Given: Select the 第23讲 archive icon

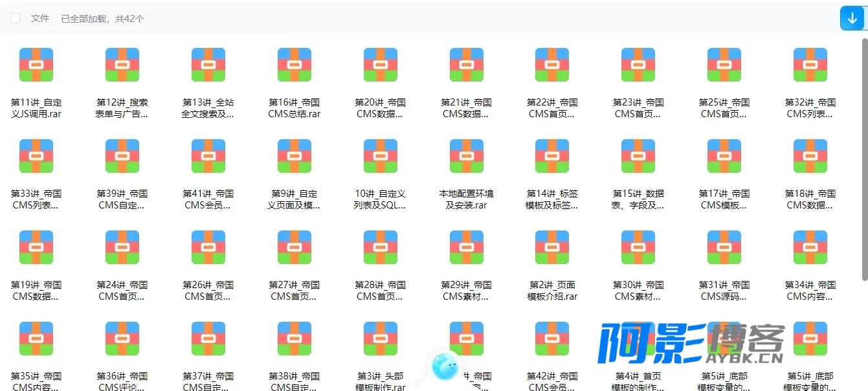Looking at the screenshot, I should (x=638, y=65).
